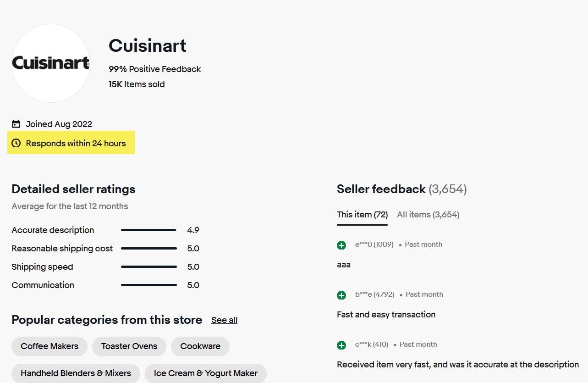Click the Communication rating bar
The image size is (588, 383).
(148, 285)
